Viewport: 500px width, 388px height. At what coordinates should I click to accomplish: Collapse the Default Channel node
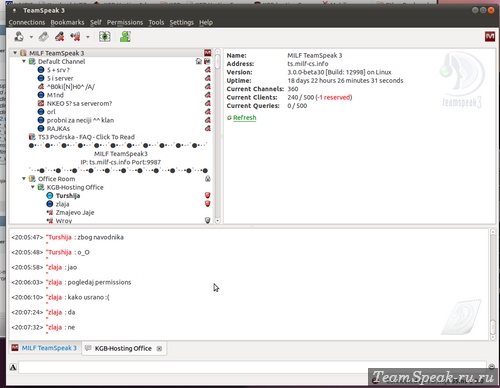tap(24, 61)
